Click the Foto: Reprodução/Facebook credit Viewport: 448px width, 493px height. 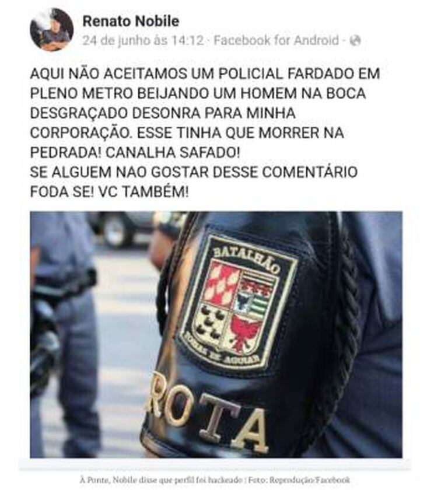[299, 480]
